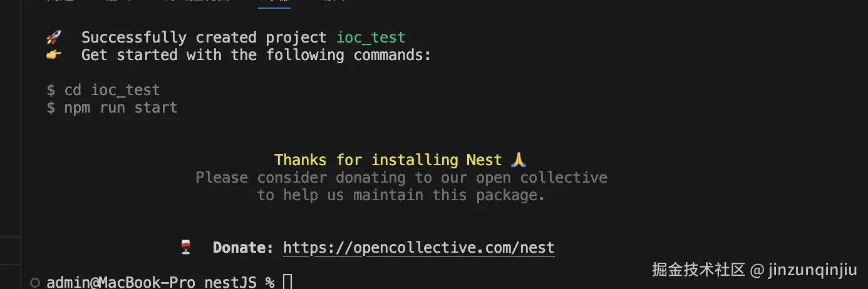Click 'to help us maintain this package' text
Screen dimensions: 868x289
(x=401, y=195)
